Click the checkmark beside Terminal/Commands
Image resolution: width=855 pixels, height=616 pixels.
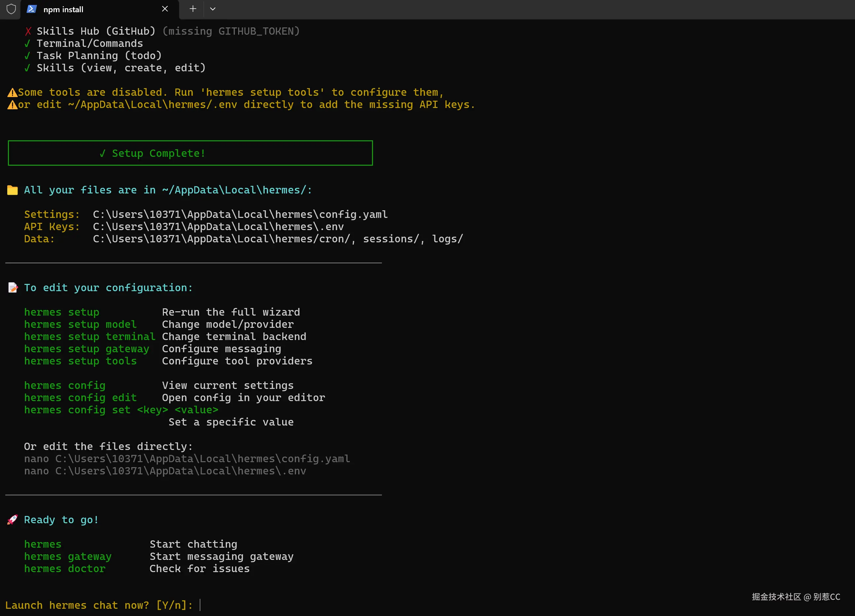click(27, 44)
